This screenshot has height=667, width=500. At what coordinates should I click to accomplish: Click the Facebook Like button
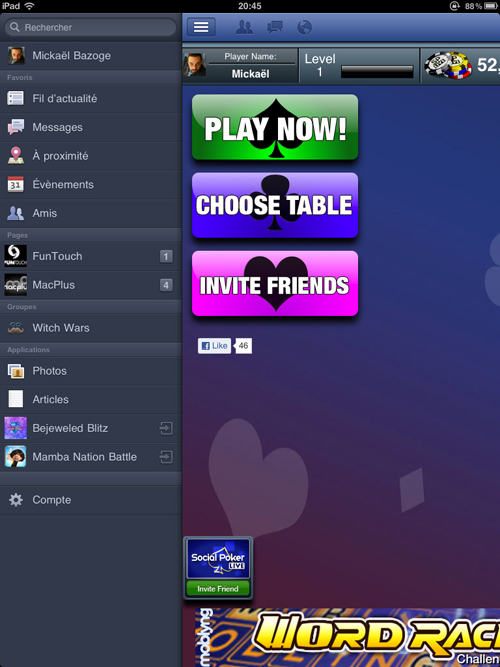(x=214, y=346)
